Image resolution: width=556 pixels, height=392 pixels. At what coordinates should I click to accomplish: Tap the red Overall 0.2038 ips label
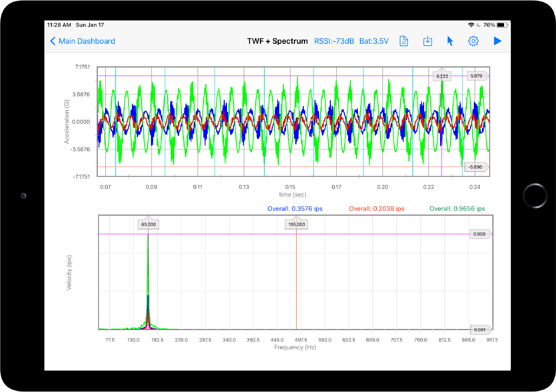[376, 209]
